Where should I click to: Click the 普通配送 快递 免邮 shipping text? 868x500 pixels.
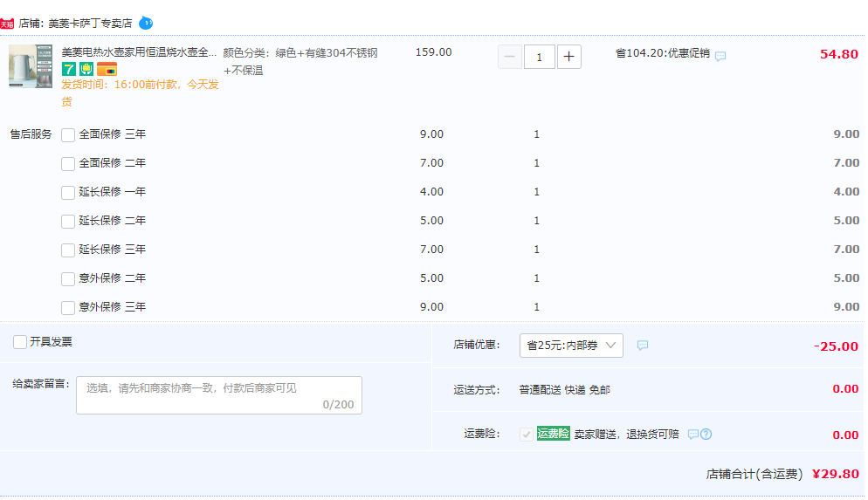[565, 390]
